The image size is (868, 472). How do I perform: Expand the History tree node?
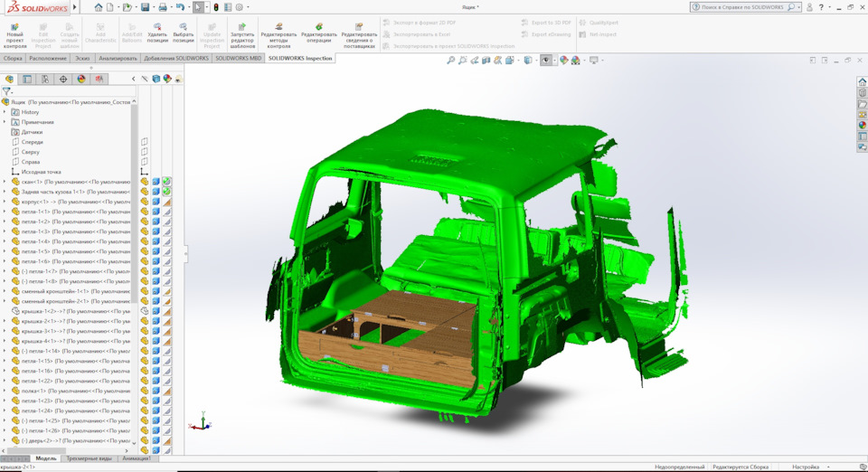tap(5, 112)
